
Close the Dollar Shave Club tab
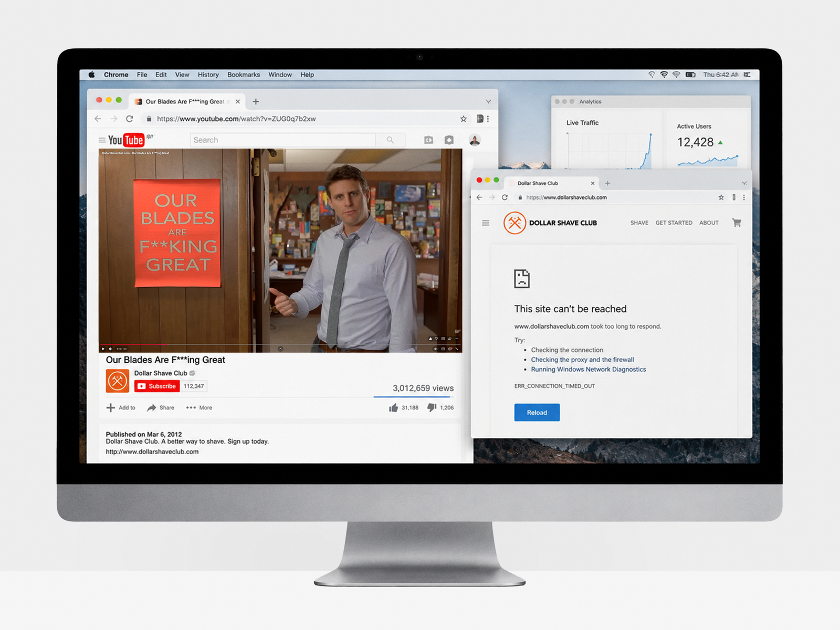pyautogui.click(x=593, y=183)
